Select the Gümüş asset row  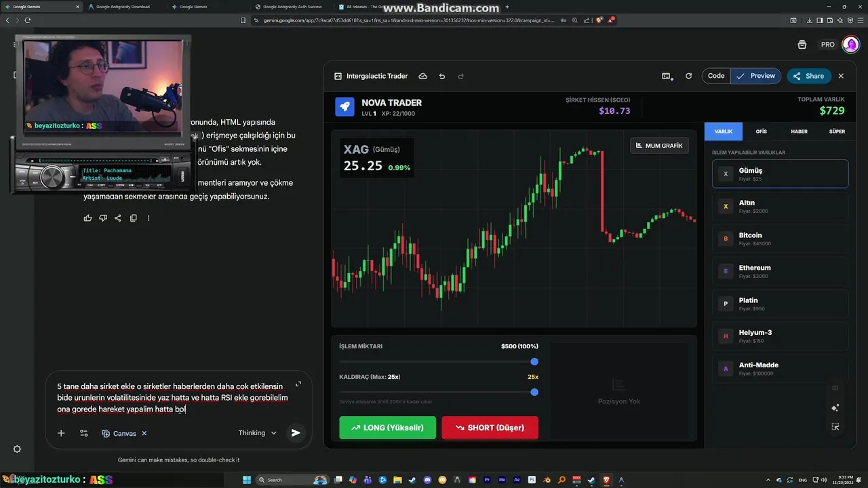coord(780,174)
